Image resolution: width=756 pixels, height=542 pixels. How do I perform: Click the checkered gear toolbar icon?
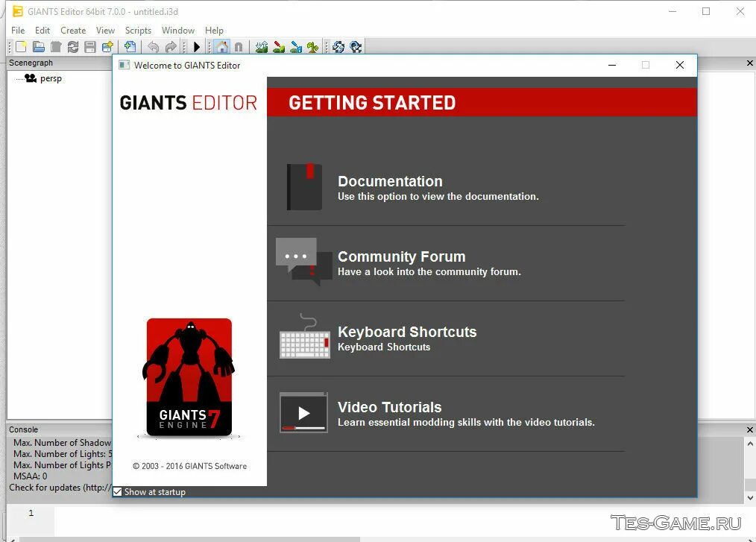pyautogui.click(x=356, y=47)
